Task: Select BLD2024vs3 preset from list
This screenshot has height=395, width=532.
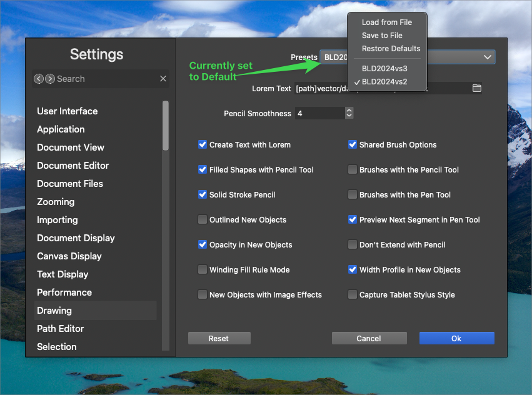Action: click(x=384, y=69)
